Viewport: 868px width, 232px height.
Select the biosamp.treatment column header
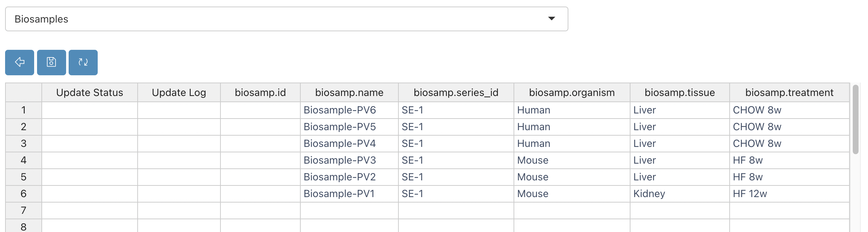pos(790,92)
